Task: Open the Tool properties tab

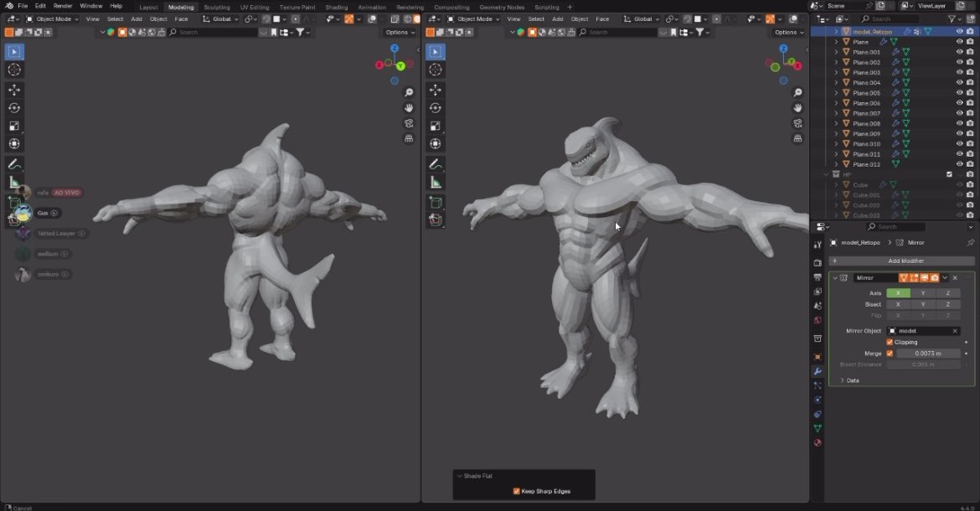Action: pyautogui.click(x=818, y=245)
